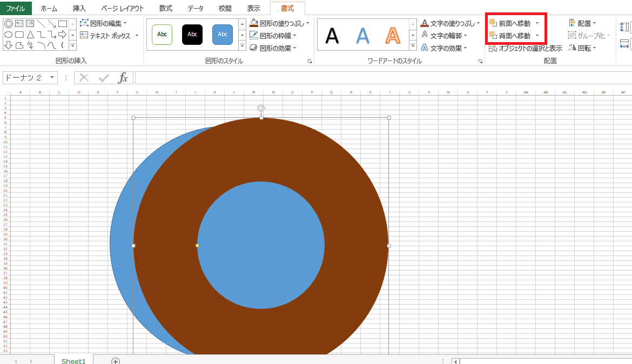Apply orange outlined A WordArt style
Image resolution: width=632 pixels, height=364 pixels.
pos(393,36)
